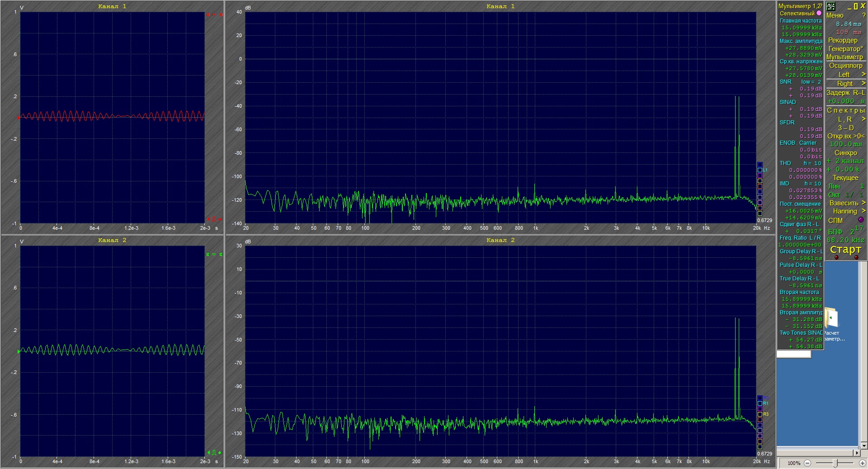Select the Мультиметр menu entry

point(844,57)
